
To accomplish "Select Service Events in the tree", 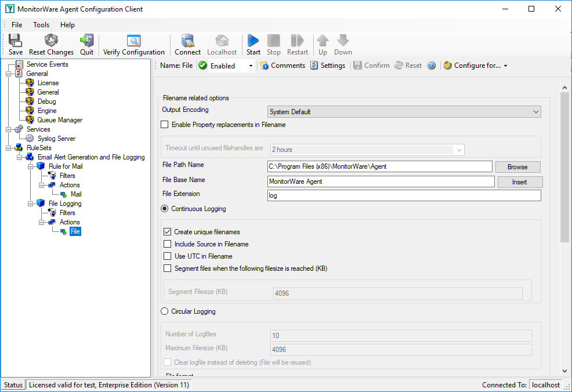I will 48,64.
